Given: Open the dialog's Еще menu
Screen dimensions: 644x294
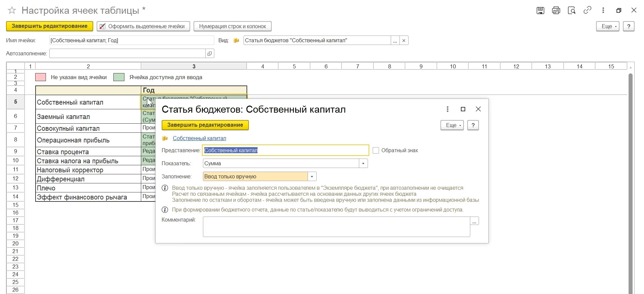Looking at the screenshot, I should [452, 125].
